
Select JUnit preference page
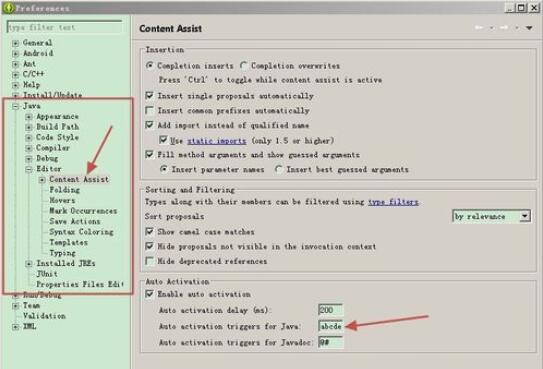pyautogui.click(x=47, y=273)
